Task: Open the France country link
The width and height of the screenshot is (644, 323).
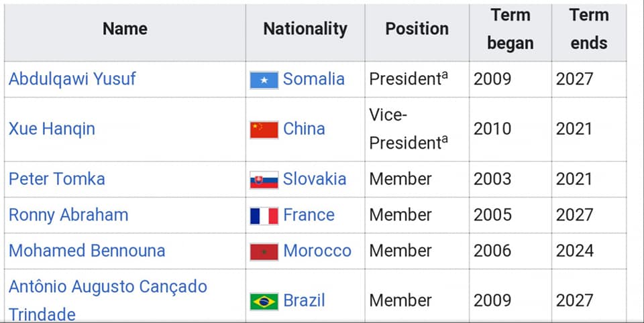Action: click(309, 215)
